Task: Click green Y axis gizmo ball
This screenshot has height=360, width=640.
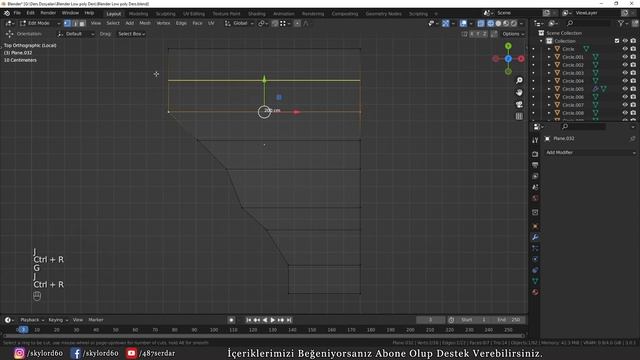Action: [508, 46]
